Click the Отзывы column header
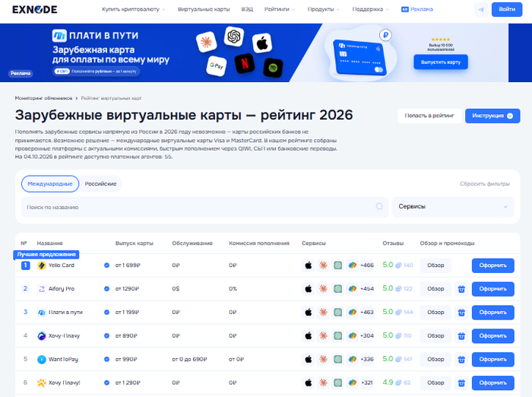The image size is (532, 397). tap(393, 243)
